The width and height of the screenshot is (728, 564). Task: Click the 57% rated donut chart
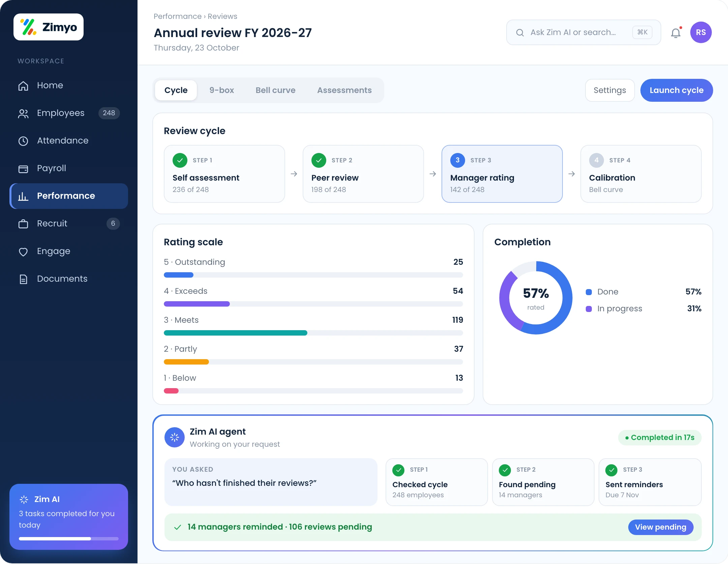[536, 298]
